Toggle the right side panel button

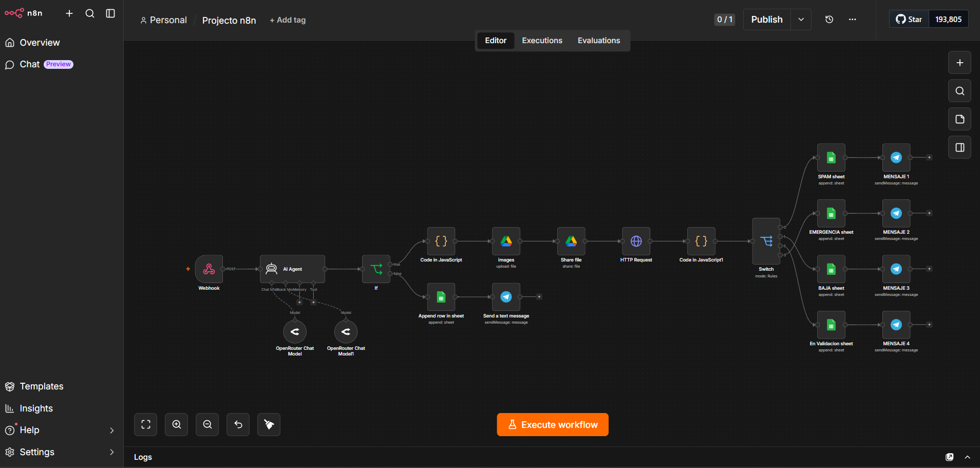(959, 147)
